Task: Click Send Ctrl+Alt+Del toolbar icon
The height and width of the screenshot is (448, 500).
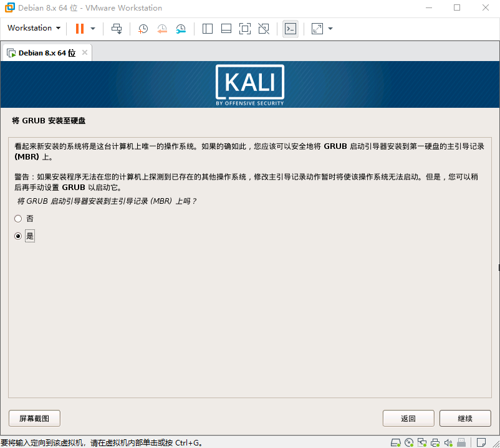Action: point(117,29)
